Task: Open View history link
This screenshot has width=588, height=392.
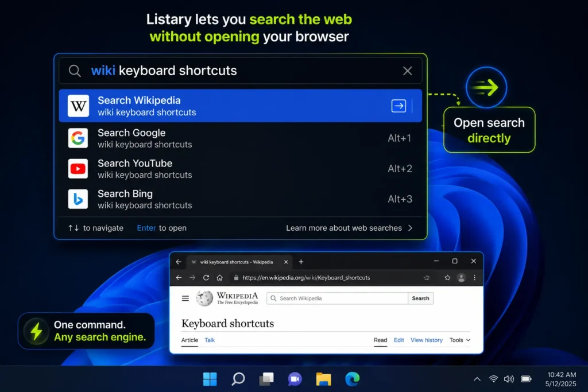Action: [x=427, y=340]
